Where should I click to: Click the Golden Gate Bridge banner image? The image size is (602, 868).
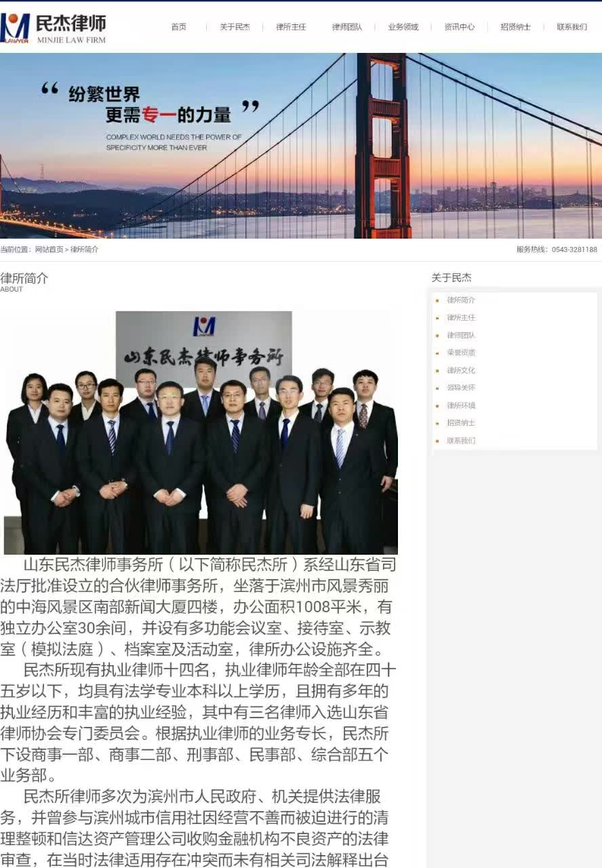tap(301, 146)
